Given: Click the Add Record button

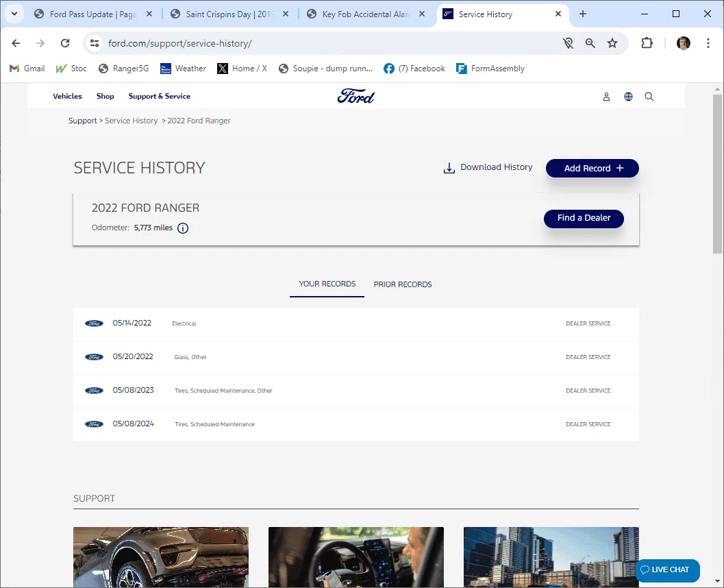Looking at the screenshot, I should 592,168.
